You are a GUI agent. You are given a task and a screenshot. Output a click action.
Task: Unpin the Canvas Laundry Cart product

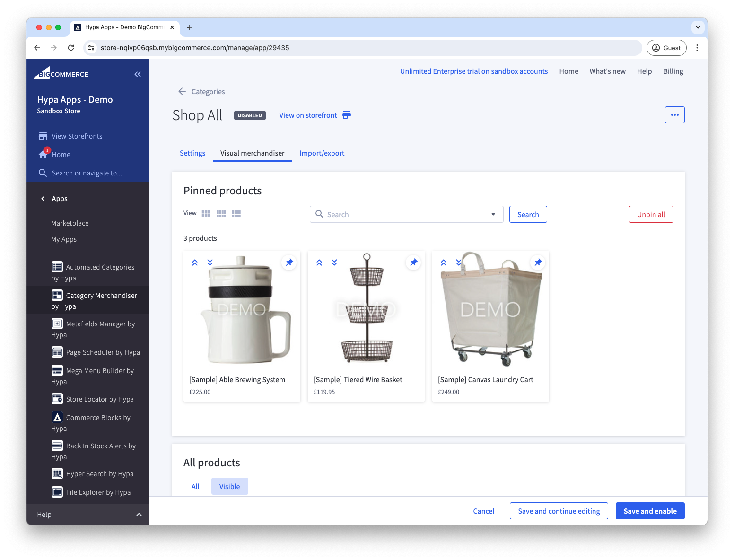(538, 262)
